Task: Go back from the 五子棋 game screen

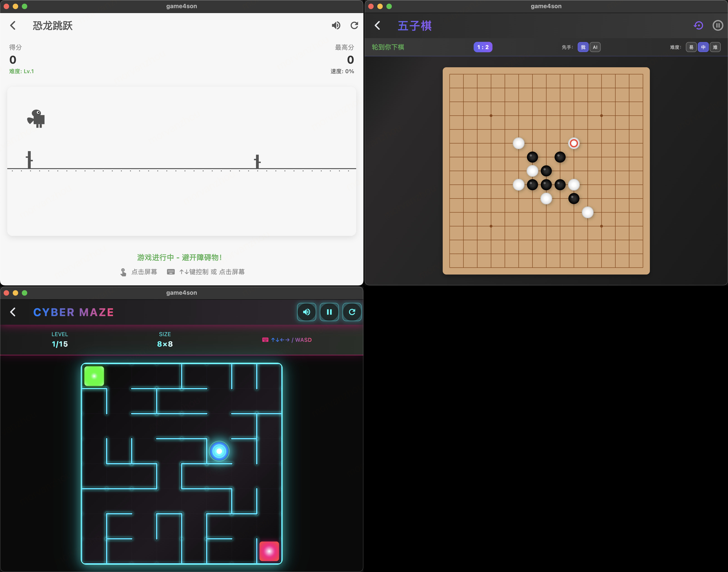Action: tap(378, 25)
